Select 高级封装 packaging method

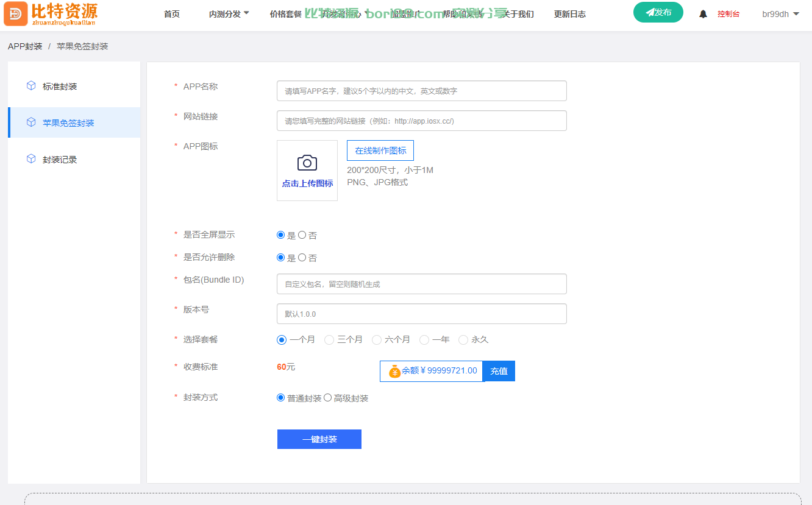point(327,397)
